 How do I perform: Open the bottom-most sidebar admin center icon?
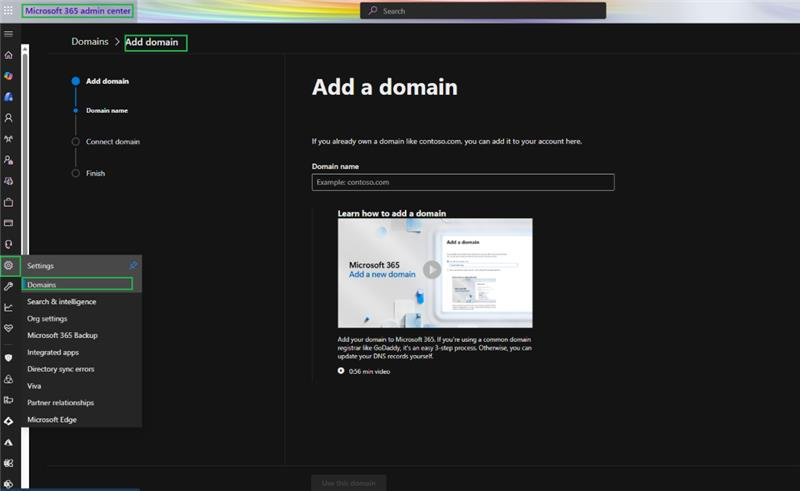click(x=9, y=483)
